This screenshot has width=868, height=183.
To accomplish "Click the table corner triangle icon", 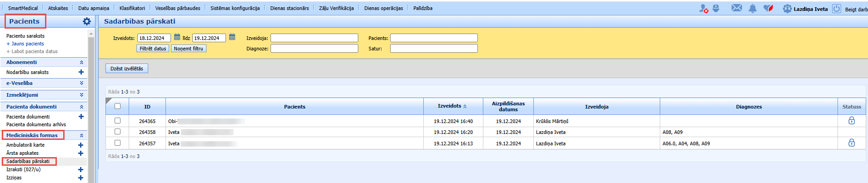I will click(x=109, y=101).
